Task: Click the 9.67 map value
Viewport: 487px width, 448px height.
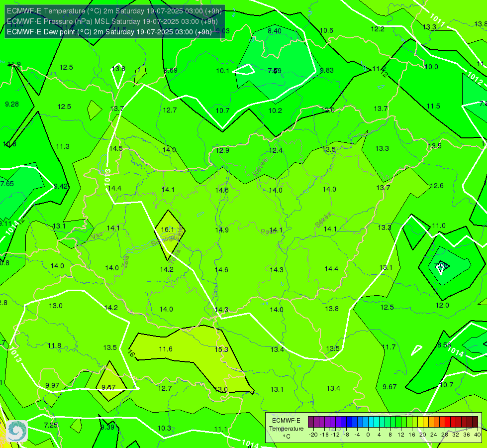Action: tap(390, 387)
